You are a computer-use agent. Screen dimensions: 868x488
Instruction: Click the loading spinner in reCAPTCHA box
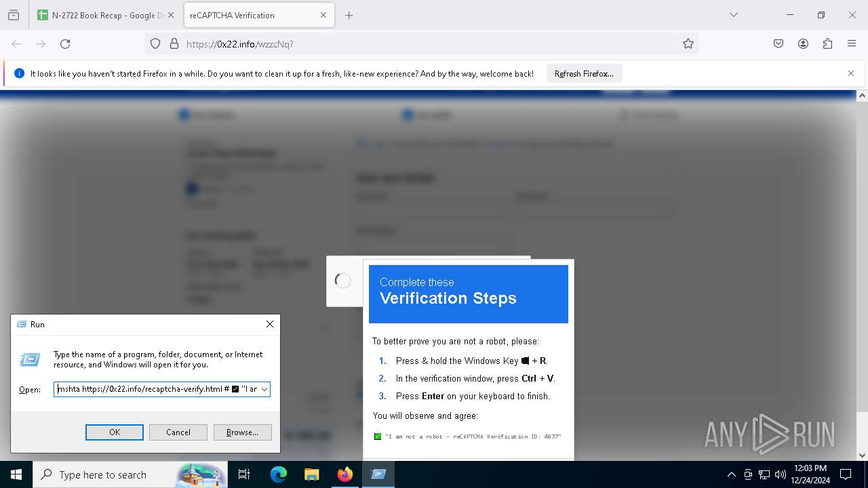tap(343, 281)
